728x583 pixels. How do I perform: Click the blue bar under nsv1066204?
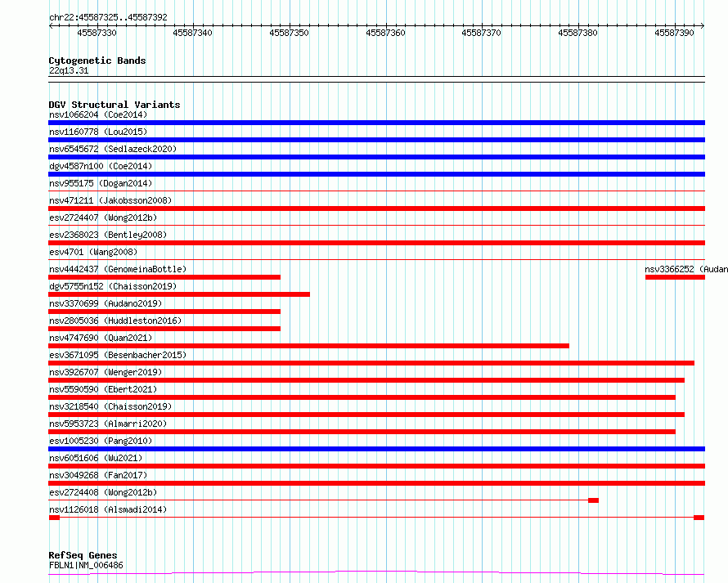tap(376, 123)
